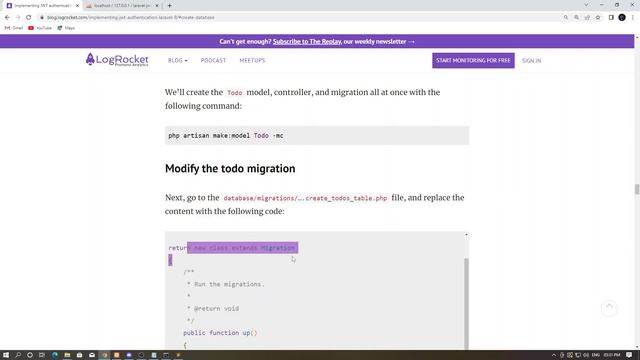Close the Implementing JWT authentication tab

[x=77, y=6]
